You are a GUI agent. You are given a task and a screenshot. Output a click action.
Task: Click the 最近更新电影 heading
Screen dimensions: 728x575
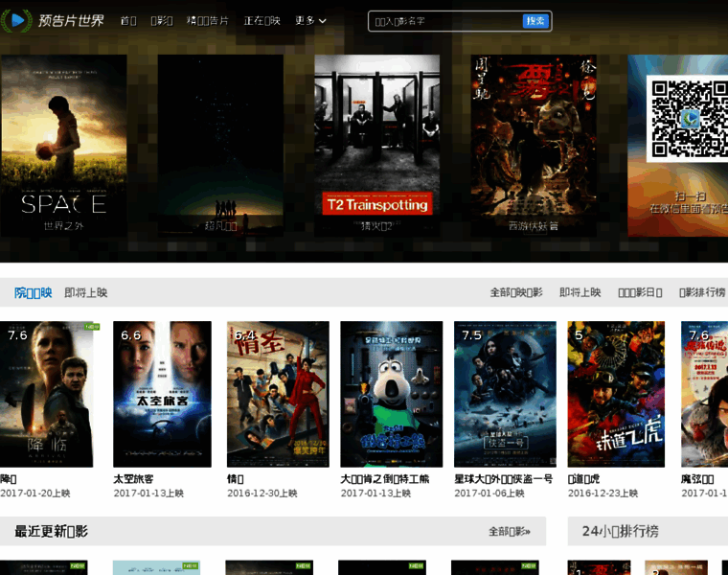[x=51, y=531]
